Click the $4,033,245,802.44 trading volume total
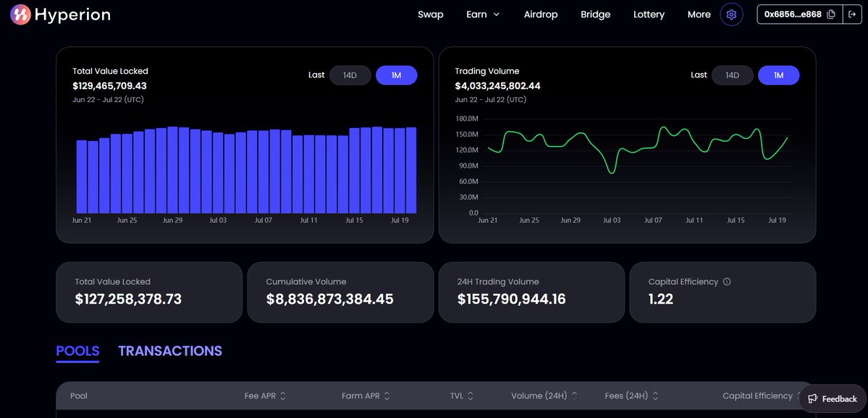 pos(497,86)
